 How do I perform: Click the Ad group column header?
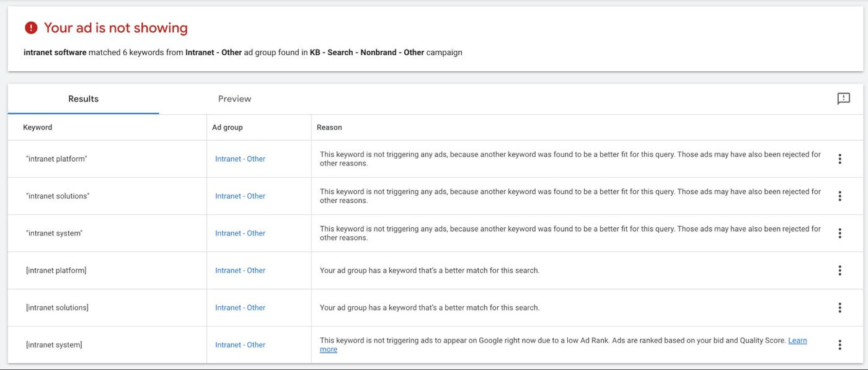pos(228,127)
